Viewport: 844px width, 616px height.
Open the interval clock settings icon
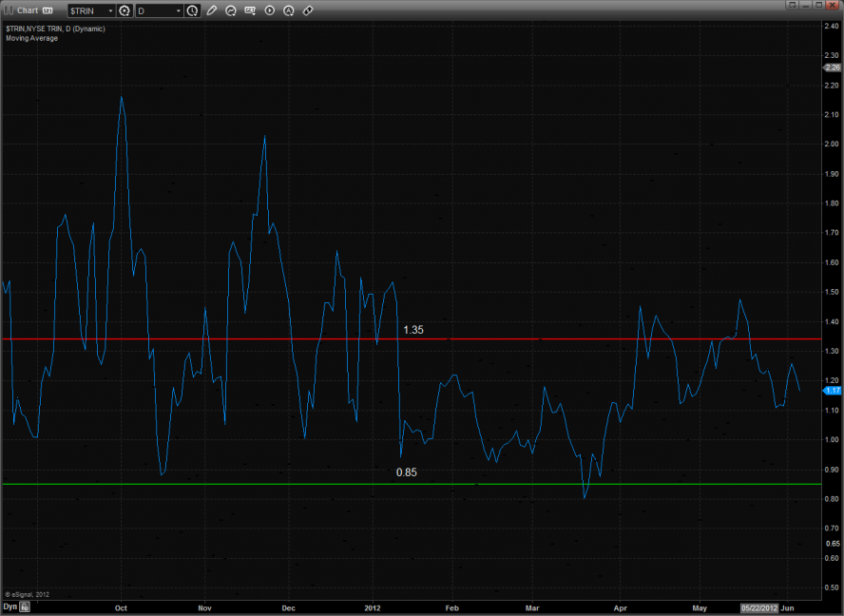pos(193,10)
